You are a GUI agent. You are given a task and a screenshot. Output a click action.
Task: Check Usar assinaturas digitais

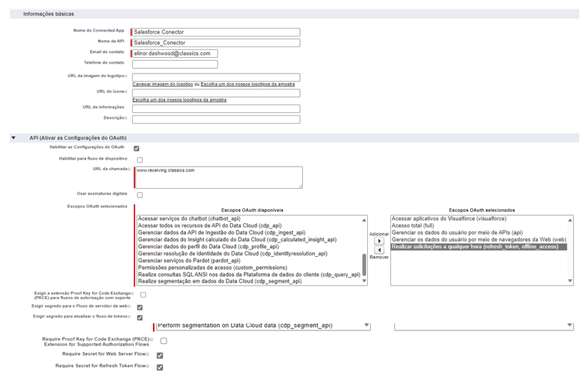pos(140,195)
